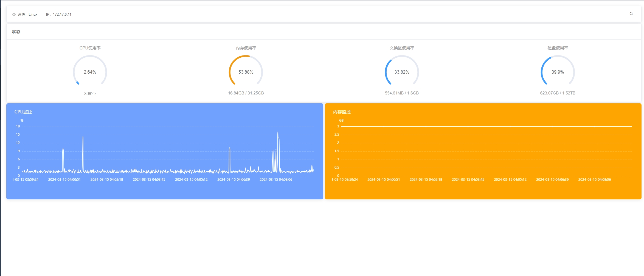Screen dimensions: 644x276
Task: Click the '623.07GB / 1.52TB' disk value
Action: (558, 93)
